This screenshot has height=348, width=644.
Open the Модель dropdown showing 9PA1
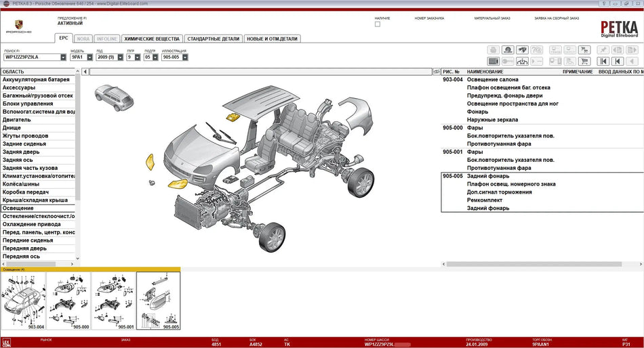point(90,58)
